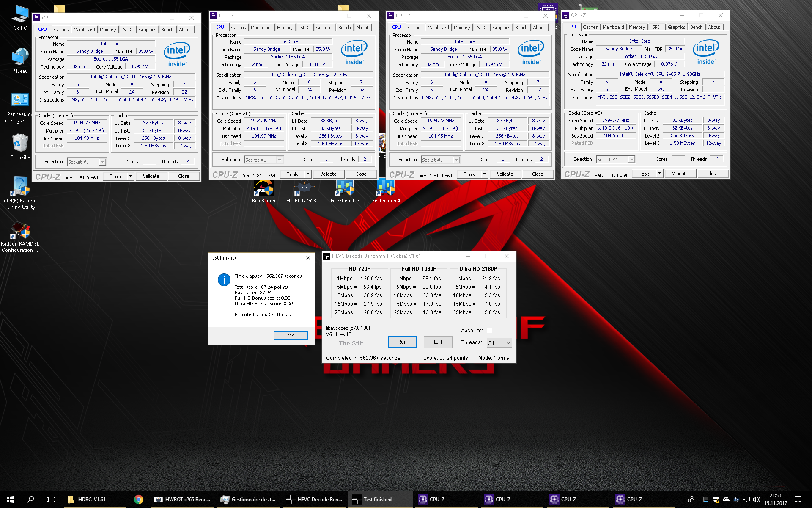The height and width of the screenshot is (508, 812).
Task: Select the RealBench desktop shortcut
Action: [263, 192]
